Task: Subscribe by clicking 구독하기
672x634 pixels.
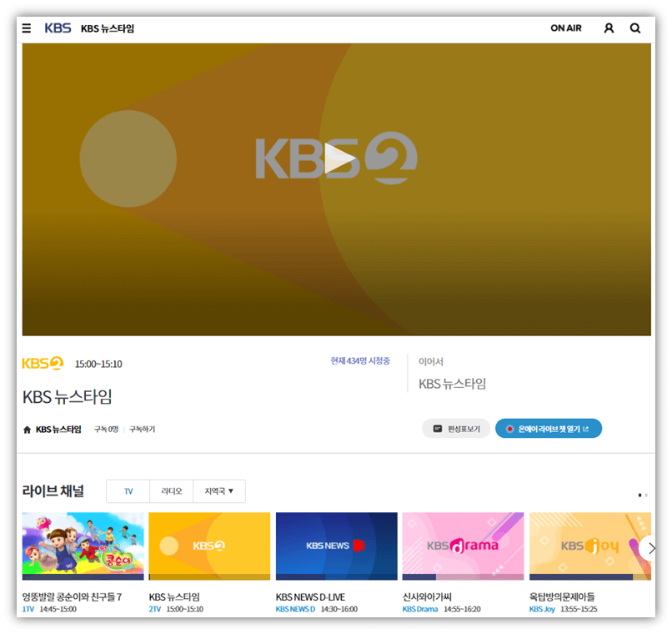Action: (x=141, y=429)
